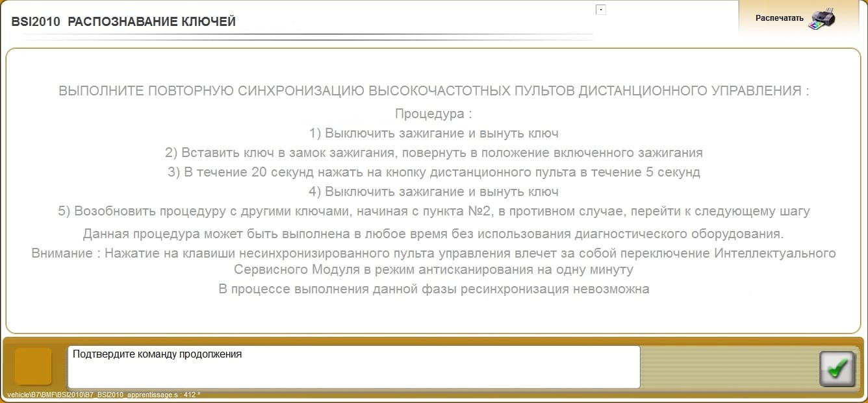The height and width of the screenshot is (403, 868).
Task: Click the small dotted box at the top
Action: pos(601,10)
